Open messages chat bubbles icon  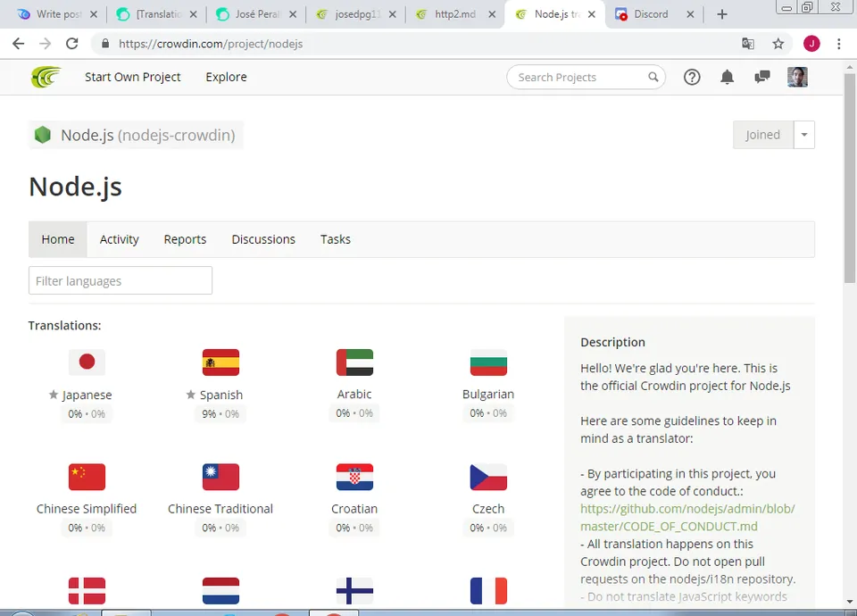761,77
